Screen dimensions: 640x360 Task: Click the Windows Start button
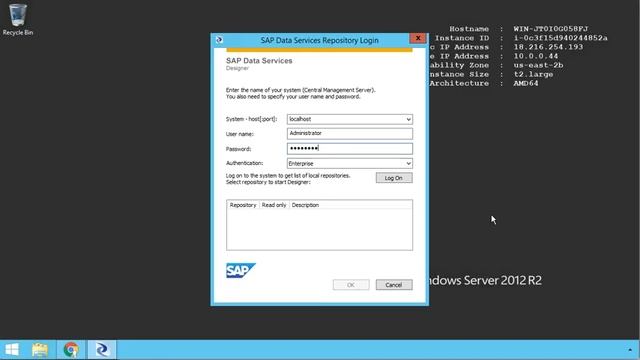(x=12, y=350)
